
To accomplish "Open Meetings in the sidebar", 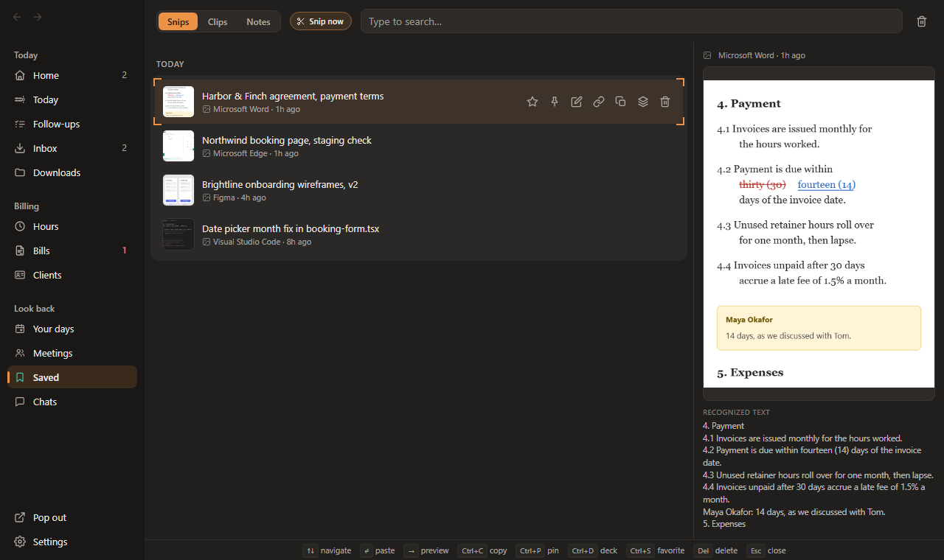I will click(x=72, y=353).
